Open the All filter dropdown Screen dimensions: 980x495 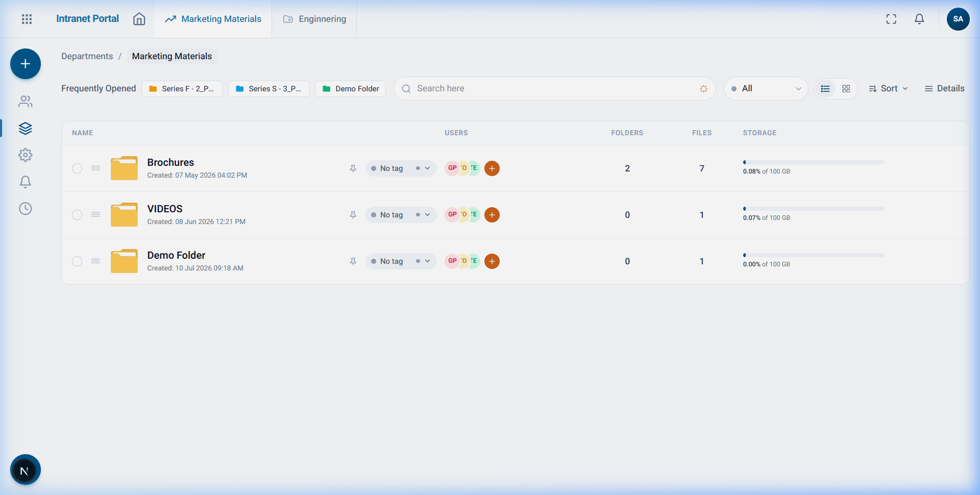[x=766, y=89]
